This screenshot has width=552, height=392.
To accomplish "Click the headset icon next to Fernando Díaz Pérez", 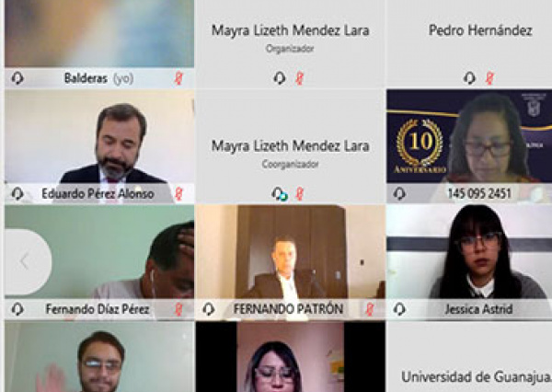I will click(x=17, y=309).
